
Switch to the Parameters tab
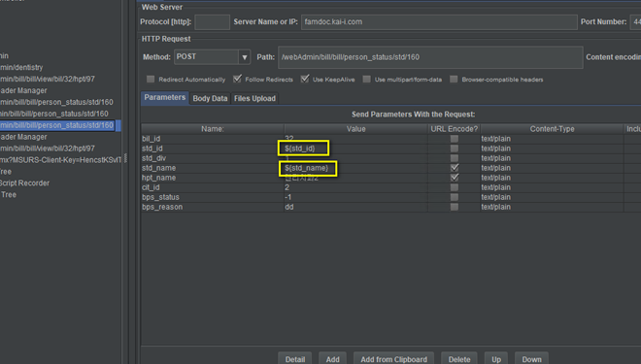click(x=165, y=98)
